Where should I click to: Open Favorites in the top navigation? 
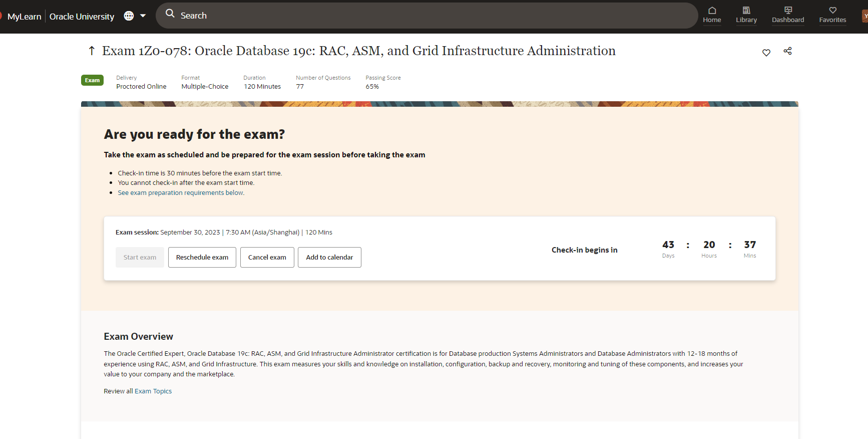(x=832, y=16)
